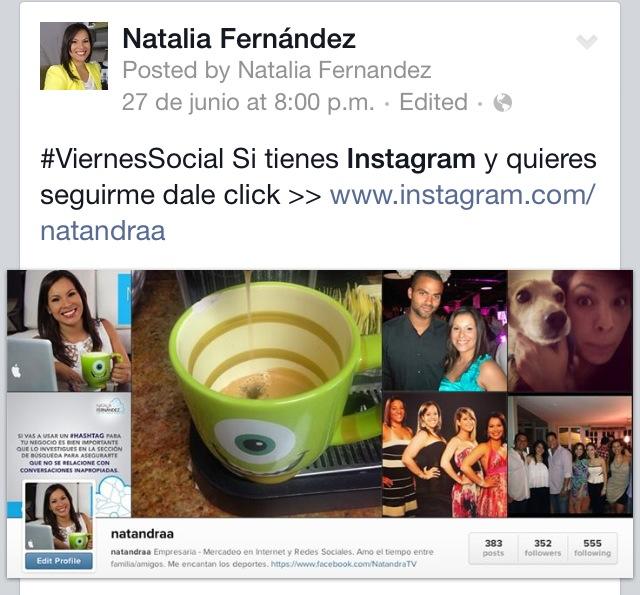The width and height of the screenshot is (640, 595).
Task: Open the four women posing photo
Action: pyautogui.click(x=444, y=455)
